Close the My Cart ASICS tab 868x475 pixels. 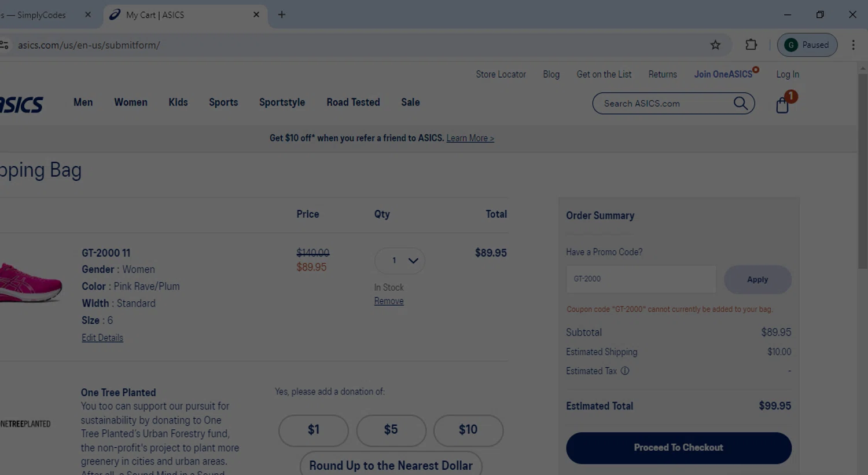click(256, 14)
